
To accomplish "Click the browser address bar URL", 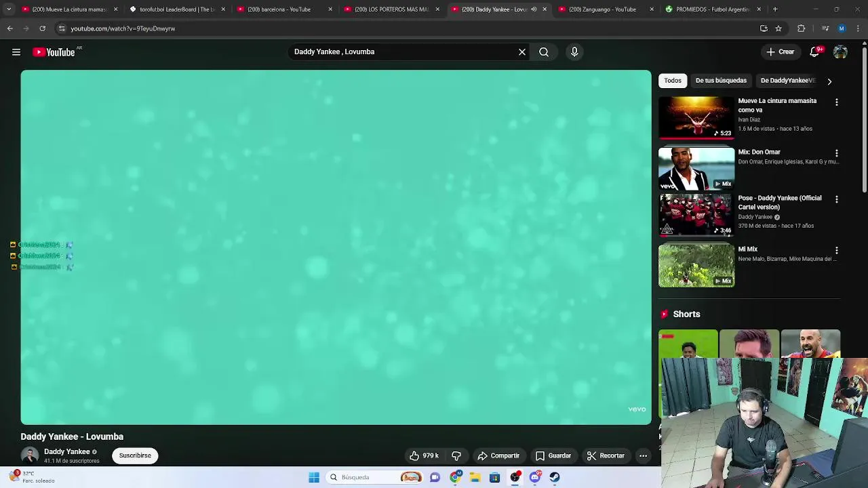I will (123, 28).
